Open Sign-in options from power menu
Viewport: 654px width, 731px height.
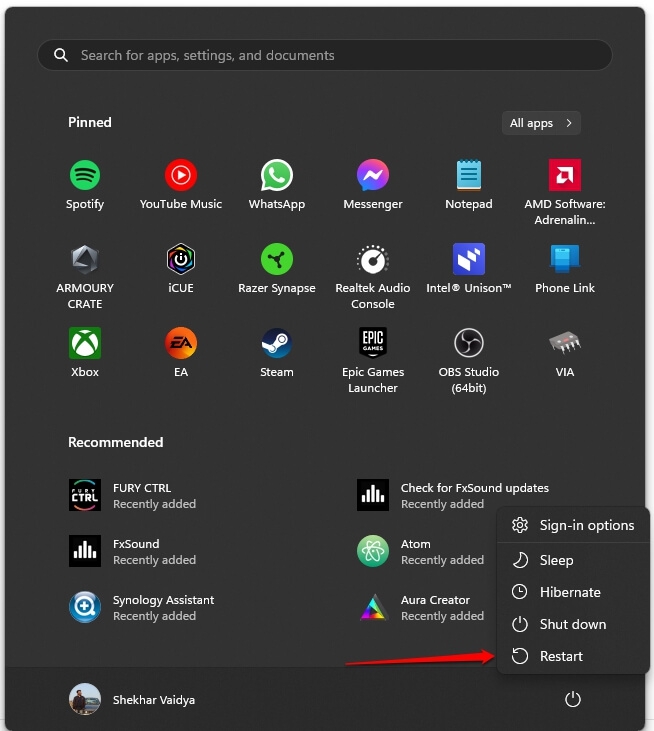tap(586, 525)
